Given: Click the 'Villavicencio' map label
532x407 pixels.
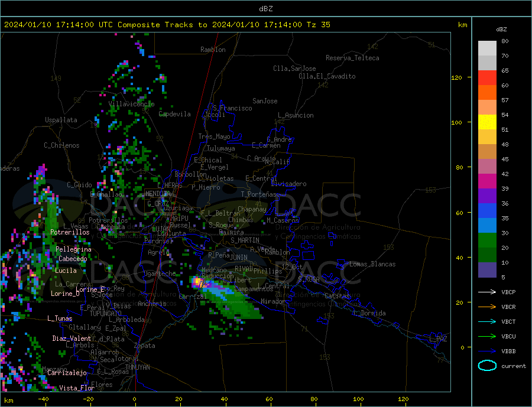Looking at the screenshot, I should point(131,104).
